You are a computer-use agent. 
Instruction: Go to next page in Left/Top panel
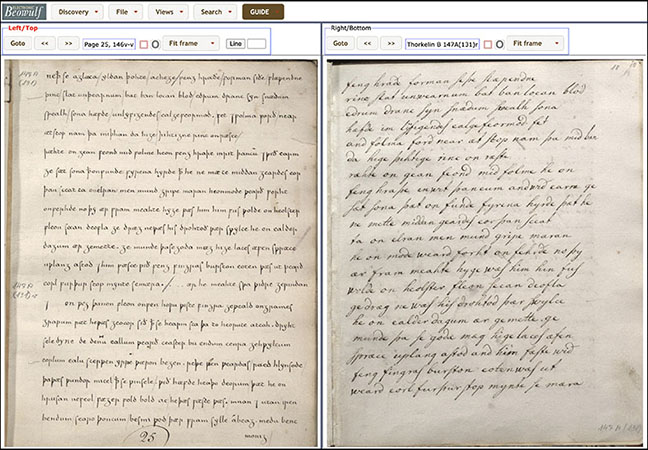(69, 43)
